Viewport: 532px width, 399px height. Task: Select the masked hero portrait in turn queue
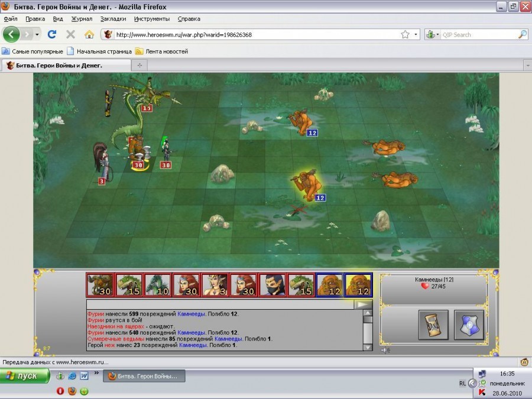[x=271, y=285]
